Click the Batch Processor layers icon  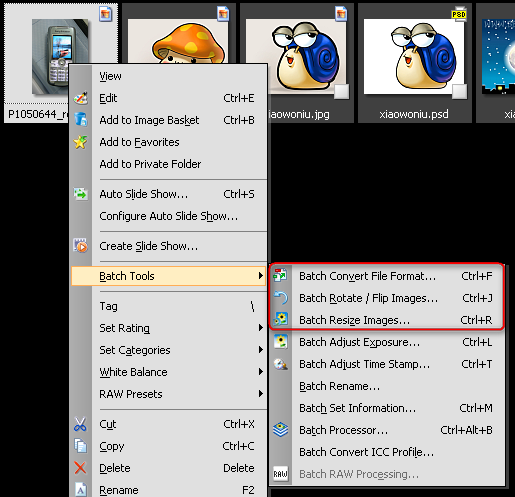click(280, 430)
